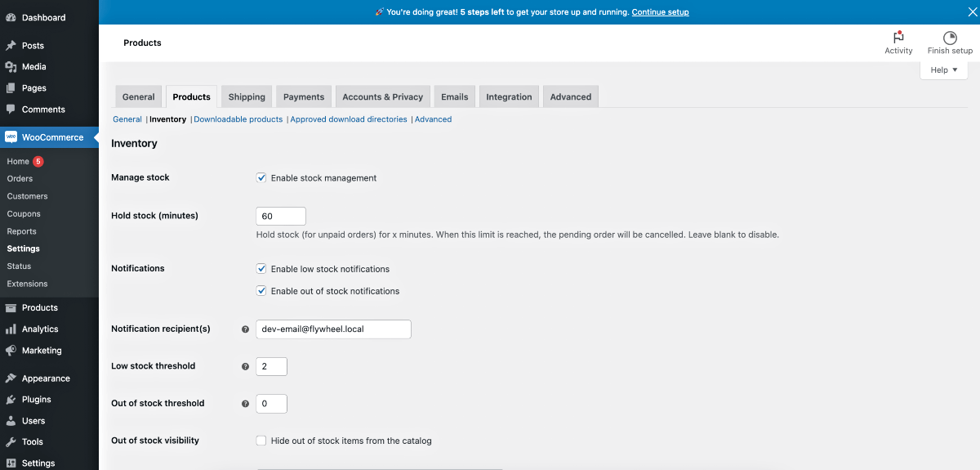This screenshot has width=980, height=470.
Task: Click Notification recipient(s) help tooltip icon
Action: coord(245,329)
